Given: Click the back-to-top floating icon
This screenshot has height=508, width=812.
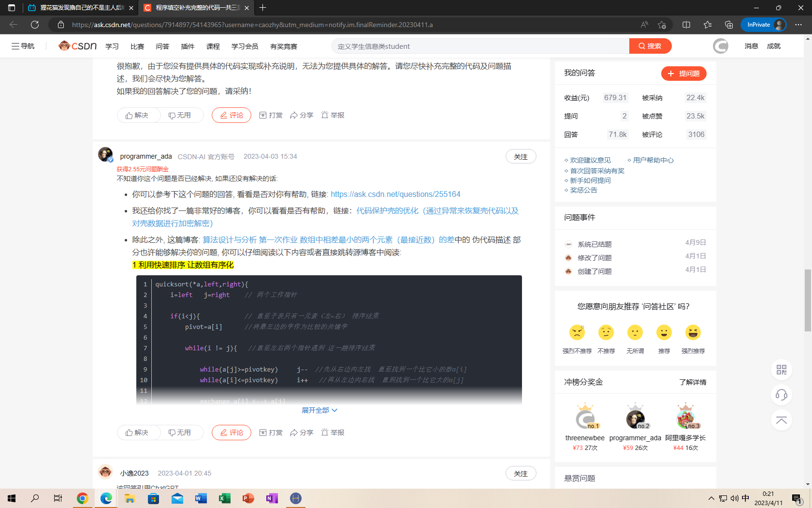Looking at the screenshot, I should [782, 420].
